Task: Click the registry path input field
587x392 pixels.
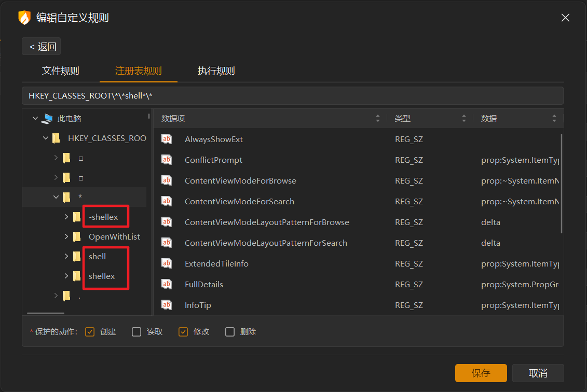Action: [292, 96]
